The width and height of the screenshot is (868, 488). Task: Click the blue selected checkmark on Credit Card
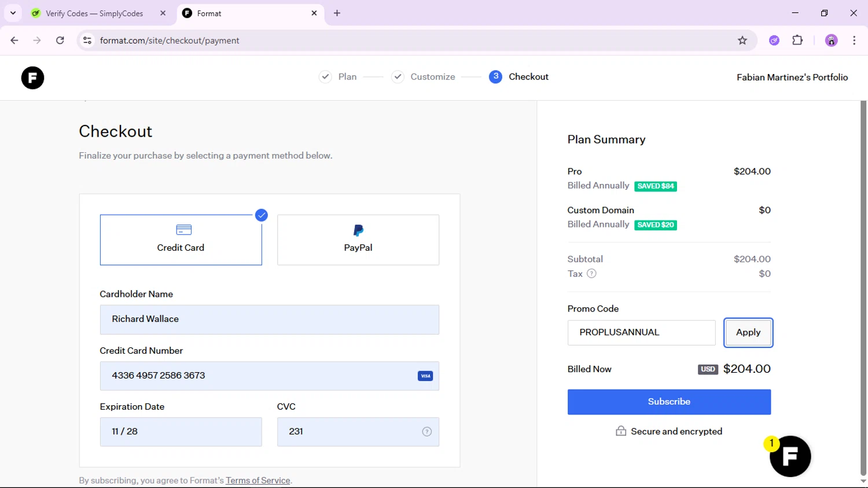262,215
